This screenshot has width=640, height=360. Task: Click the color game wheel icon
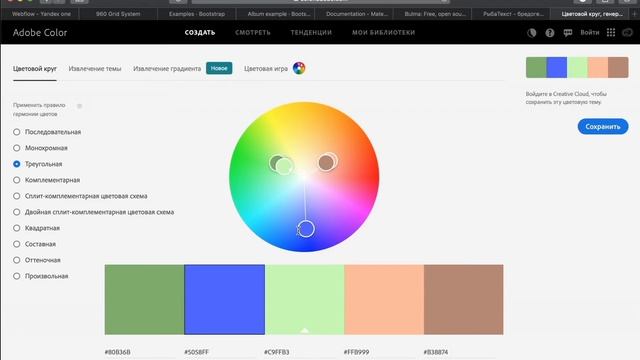[299, 68]
